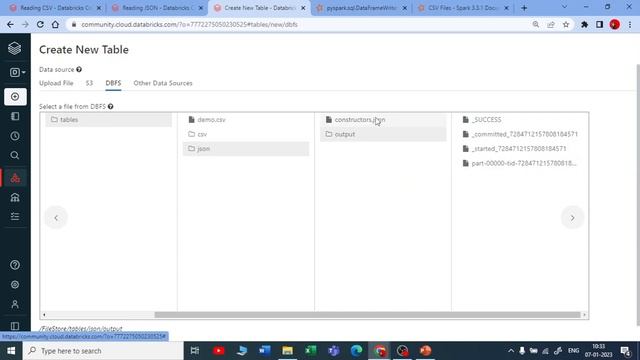Open Excel from the taskbar
Screen dimensions: 640x360
tap(311, 351)
